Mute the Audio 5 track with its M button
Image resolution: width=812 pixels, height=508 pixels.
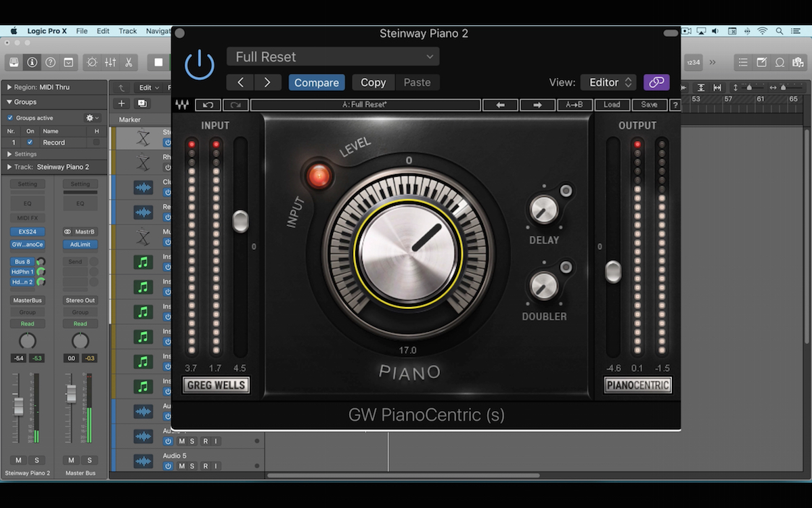point(181,467)
